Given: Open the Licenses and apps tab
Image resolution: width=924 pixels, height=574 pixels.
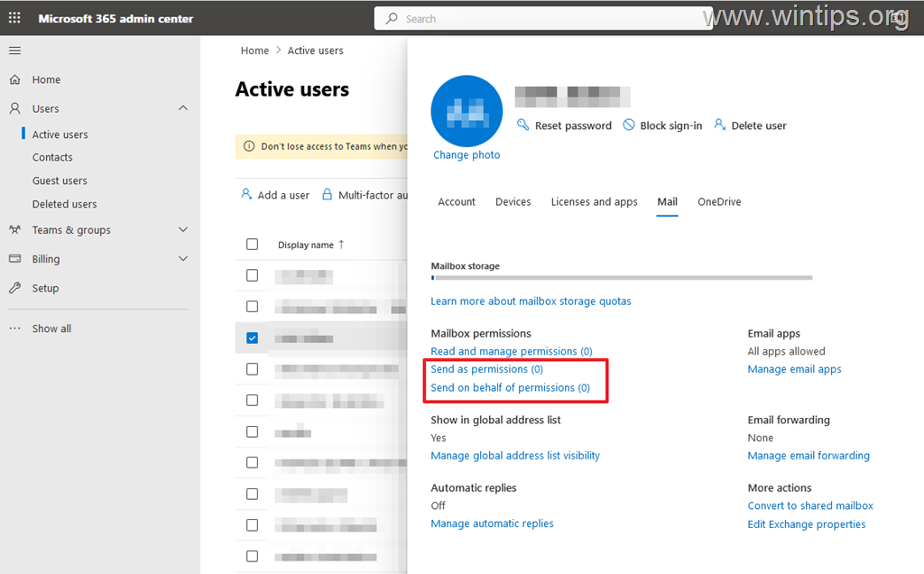Looking at the screenshot, I should (594, 201).
